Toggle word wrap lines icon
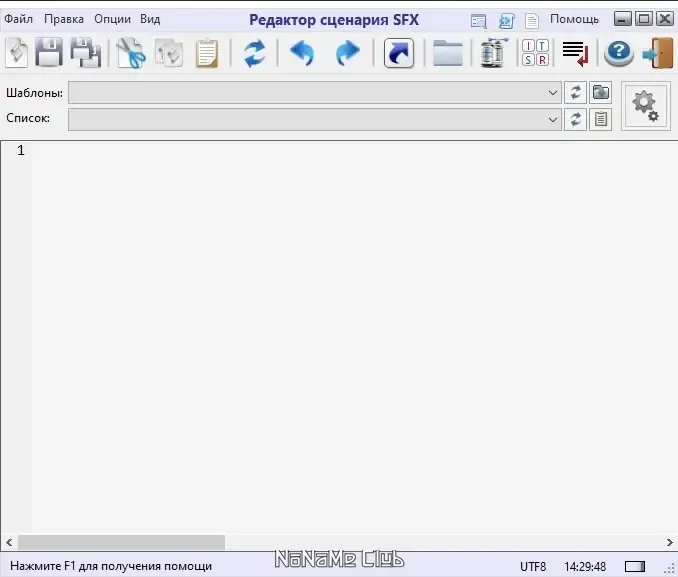 coord(575,53)
